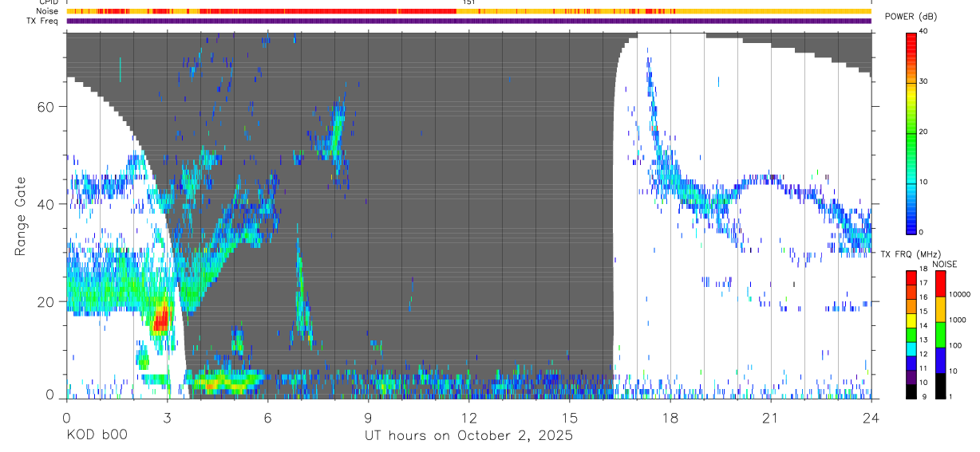Click the 3 tick on the UT hours axis

[x=167, y=418]
